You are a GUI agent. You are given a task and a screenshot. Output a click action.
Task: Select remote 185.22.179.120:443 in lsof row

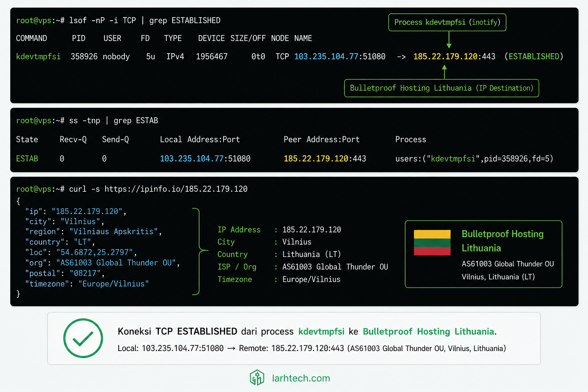tap(454, 57)
